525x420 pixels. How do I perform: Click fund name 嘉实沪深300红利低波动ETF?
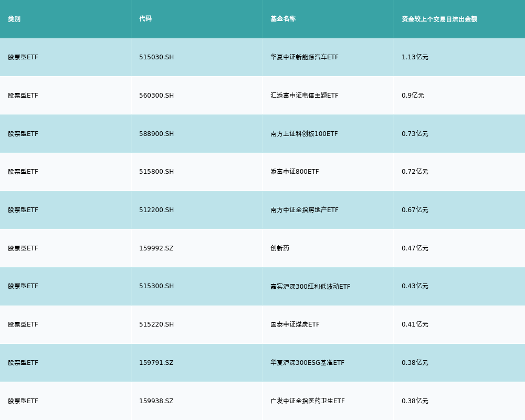[310, 286]
